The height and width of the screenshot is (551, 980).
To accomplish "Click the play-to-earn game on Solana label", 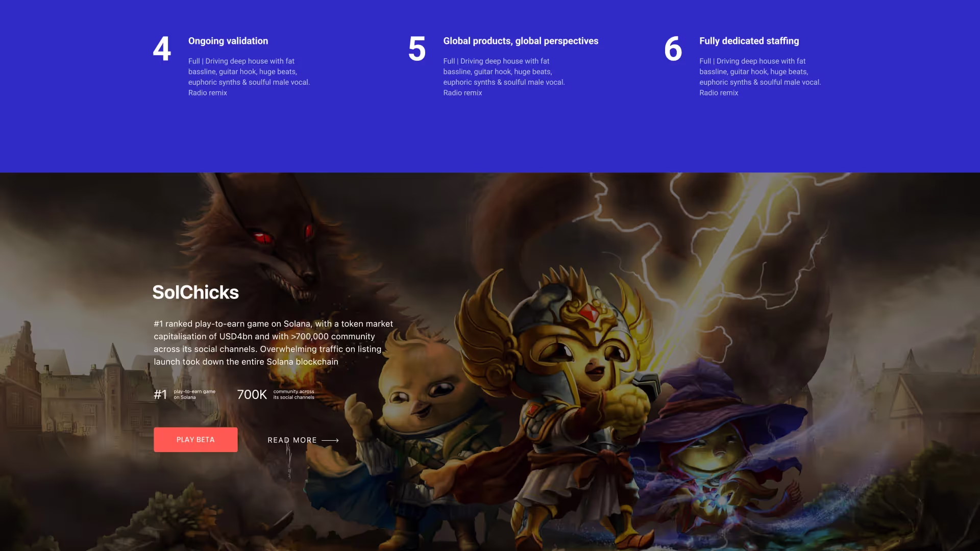I will pos(194,394).
